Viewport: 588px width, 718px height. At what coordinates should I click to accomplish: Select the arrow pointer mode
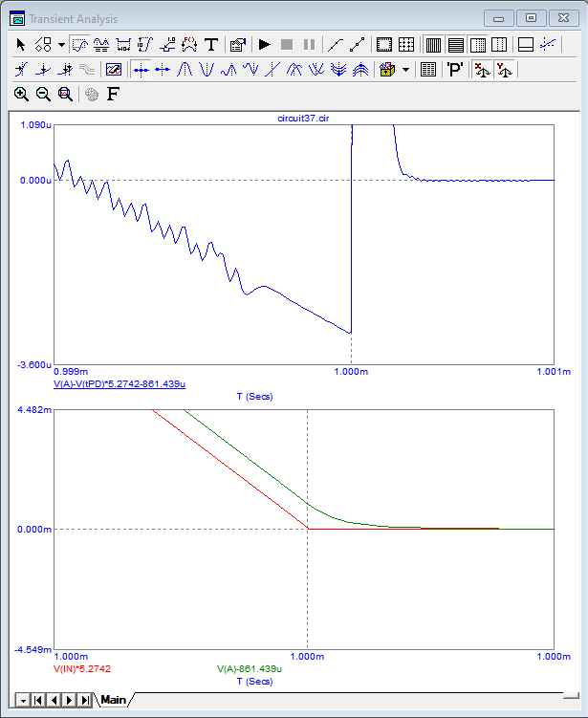(21, 44)
